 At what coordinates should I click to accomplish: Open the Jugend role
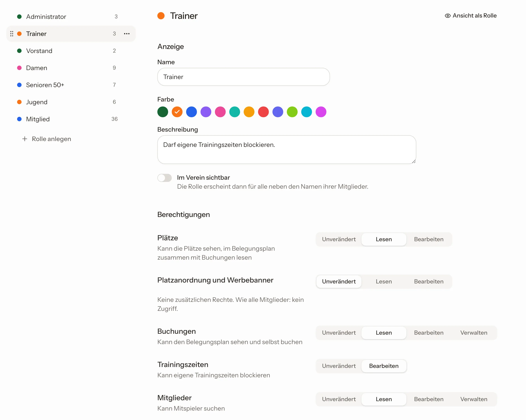click(71, 102)
